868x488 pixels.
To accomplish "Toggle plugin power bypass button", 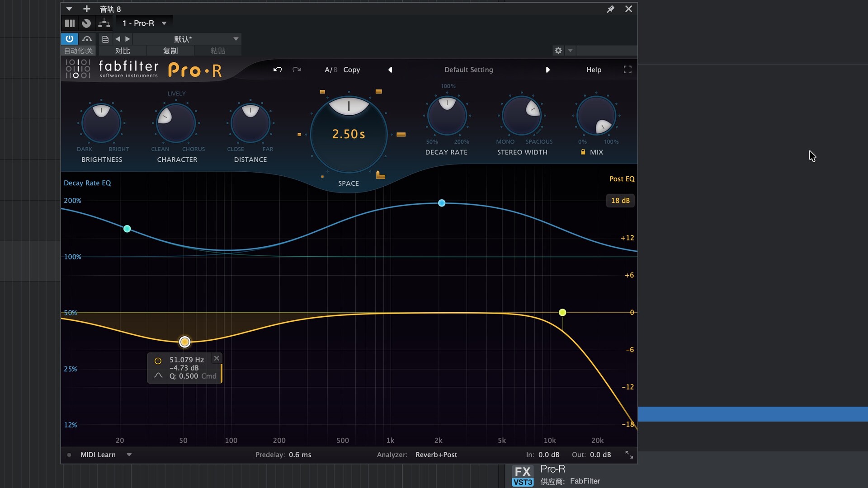I will pos(69,39).
